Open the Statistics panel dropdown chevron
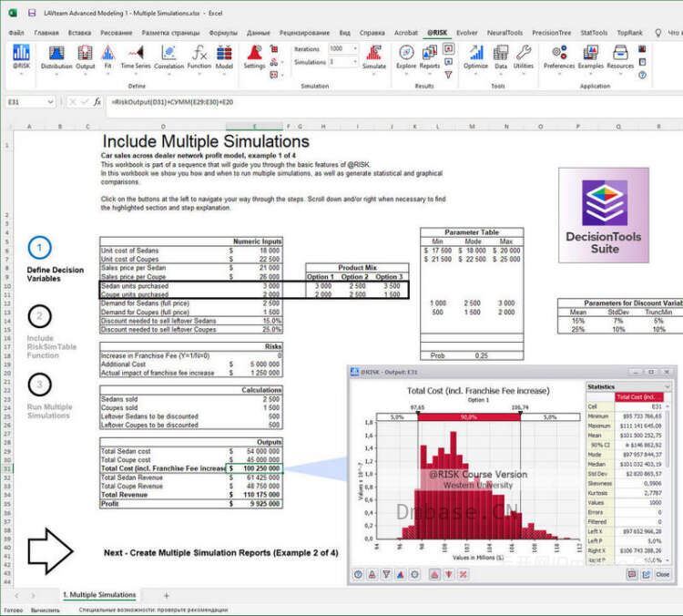 point(667,386)
